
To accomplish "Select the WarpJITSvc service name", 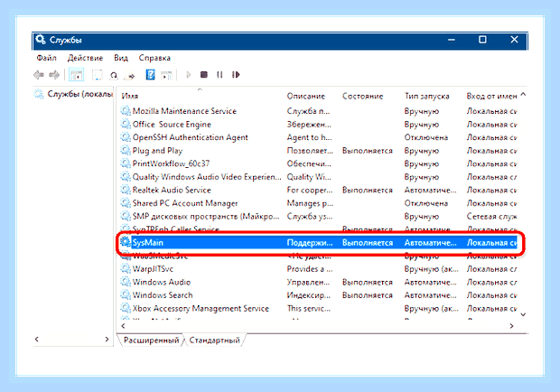I will click(153, 269).
